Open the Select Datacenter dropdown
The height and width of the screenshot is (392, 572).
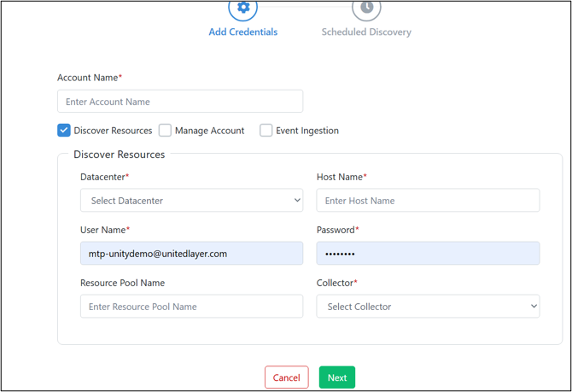[191, 201]
